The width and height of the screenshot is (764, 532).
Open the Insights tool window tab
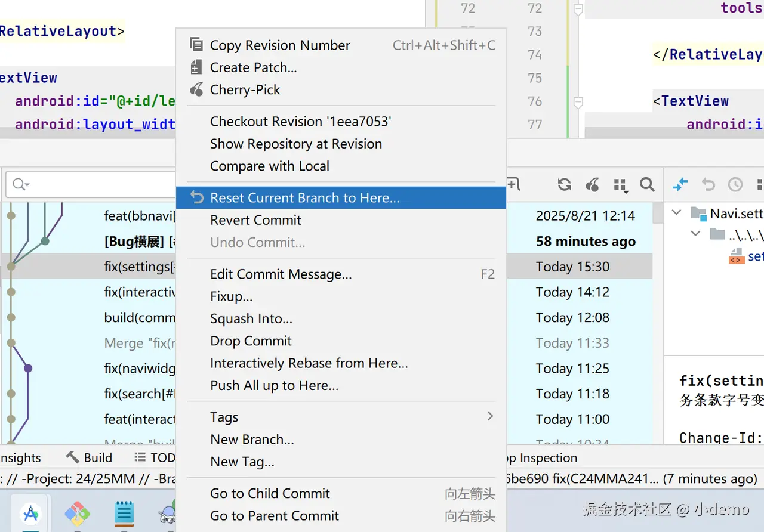[20, 457]
